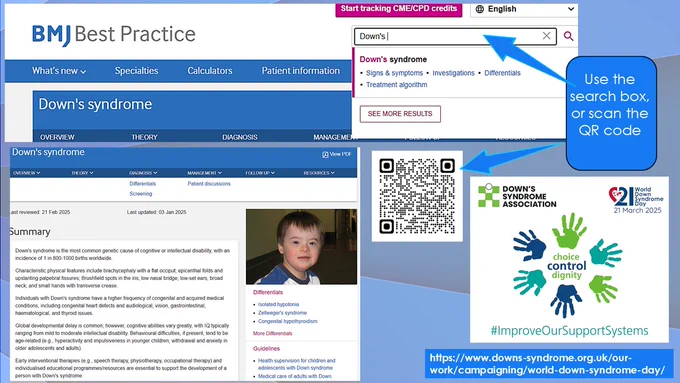Open Differentials under Diagnosis submenu
Image resolution: width=680 pixels, height=383 pixels.
coord(143,184)
